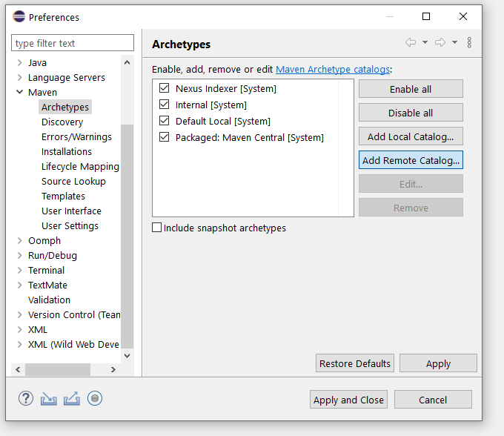Expand the Java tree node
Screen dimensions: 504x436
(x=19, y=63)
